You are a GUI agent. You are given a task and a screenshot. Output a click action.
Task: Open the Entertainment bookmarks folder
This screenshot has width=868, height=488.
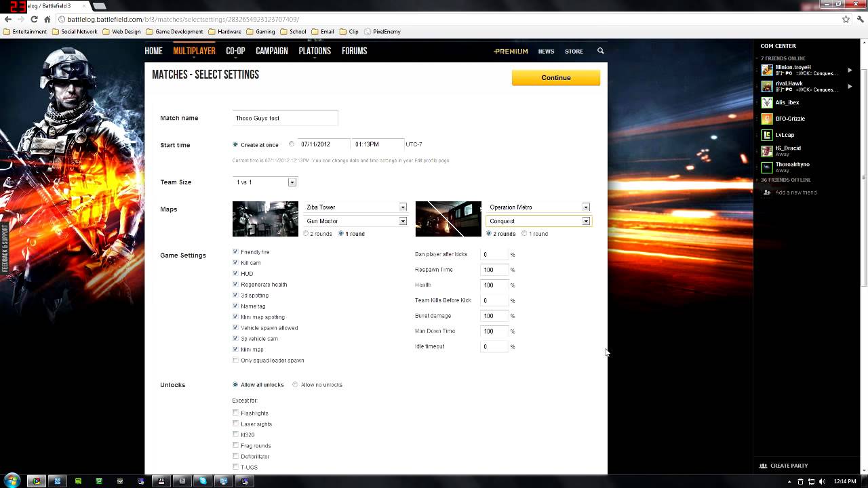pos(25,31)
